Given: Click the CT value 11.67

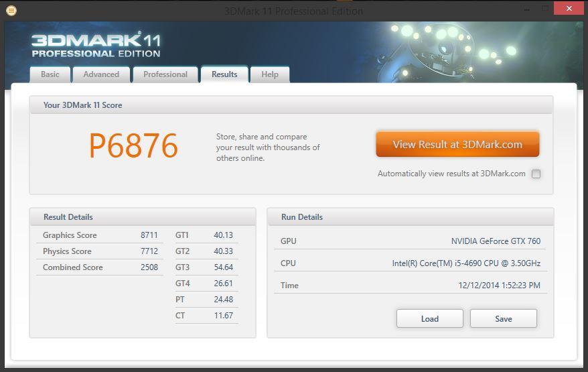Looking at the screenshot, I should 223,316.
